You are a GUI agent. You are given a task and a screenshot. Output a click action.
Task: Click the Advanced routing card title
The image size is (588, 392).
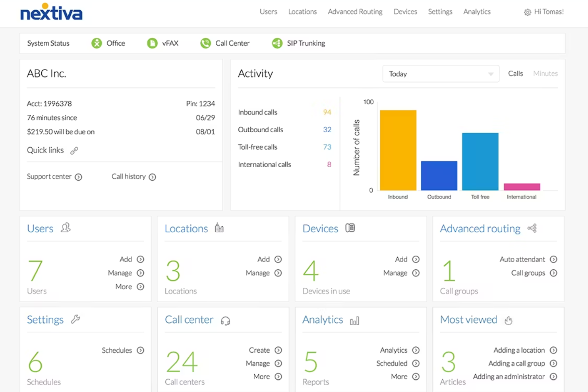tap(480, 229)
